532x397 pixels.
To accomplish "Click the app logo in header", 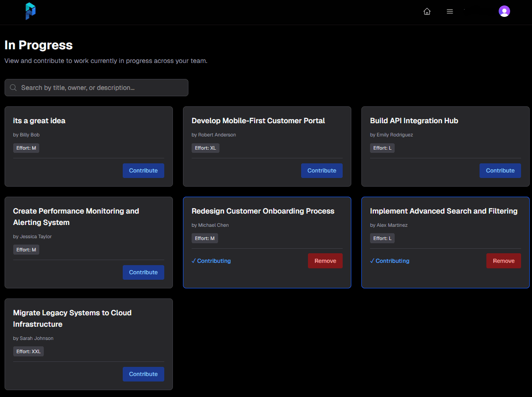I will [31, 11].
